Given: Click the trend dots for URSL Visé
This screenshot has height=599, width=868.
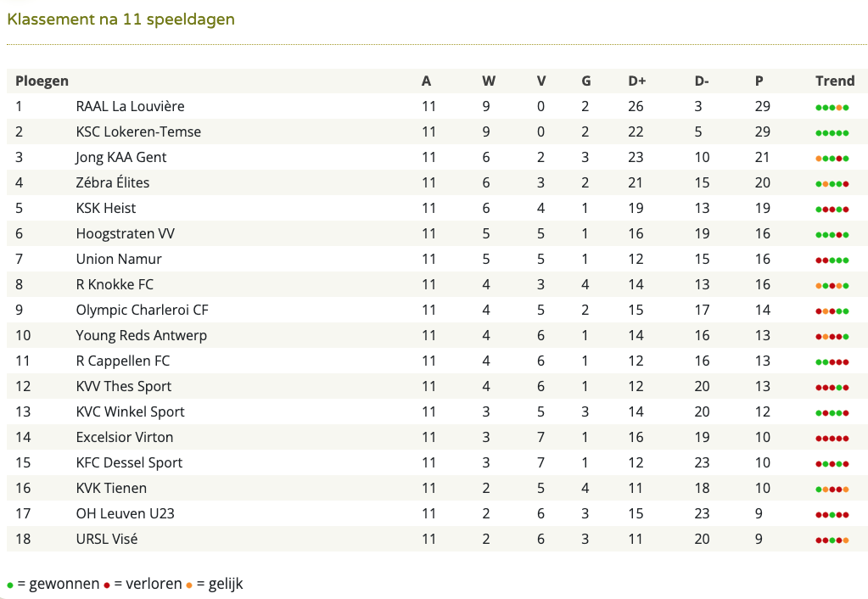Looking at the screenshot, I should tap(832, 540).
